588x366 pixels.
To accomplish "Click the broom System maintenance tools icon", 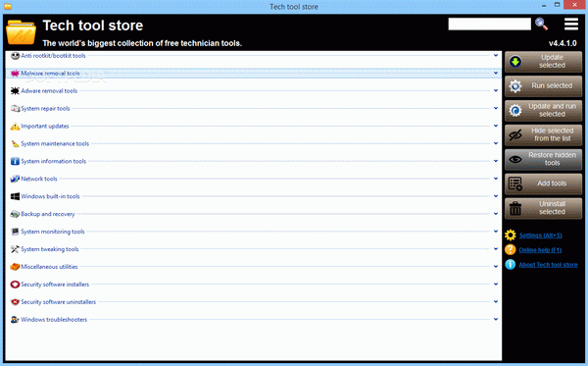I will pos(15,144).
